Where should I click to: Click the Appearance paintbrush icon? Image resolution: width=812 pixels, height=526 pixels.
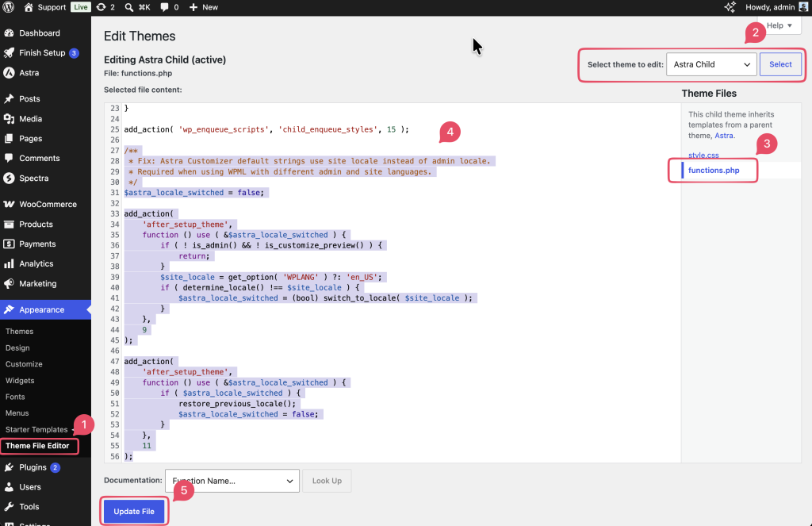click(9, 310)
